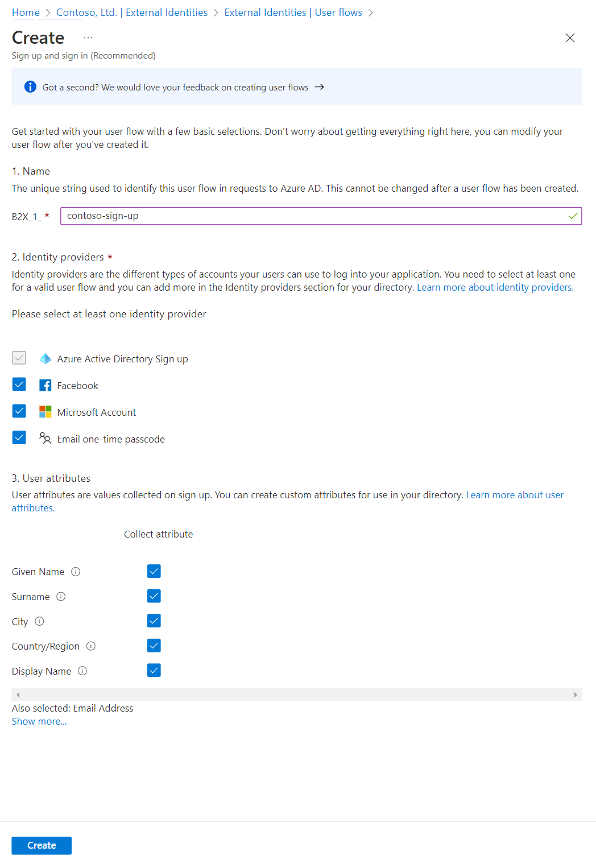596x868 pixels.
Task: Expand attributes list with Show more
Action: [39, 721]
